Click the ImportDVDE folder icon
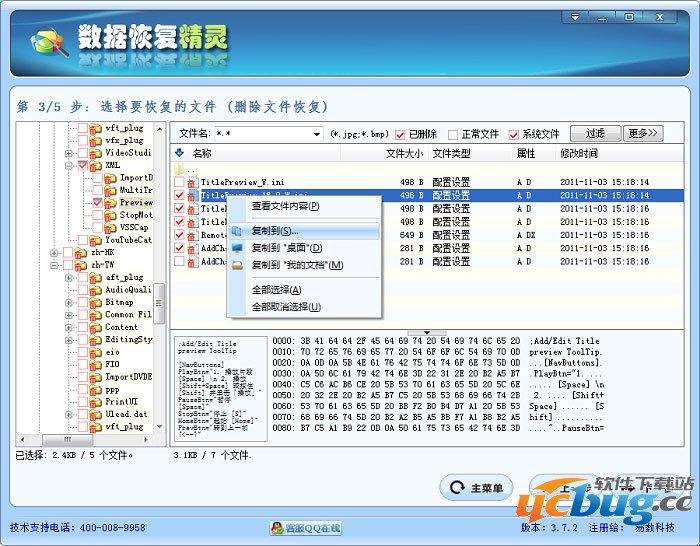 tap(96, 378)
